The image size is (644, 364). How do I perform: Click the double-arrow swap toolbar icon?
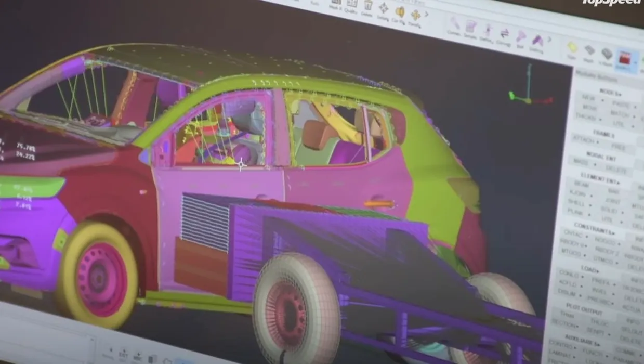[504, 34]
